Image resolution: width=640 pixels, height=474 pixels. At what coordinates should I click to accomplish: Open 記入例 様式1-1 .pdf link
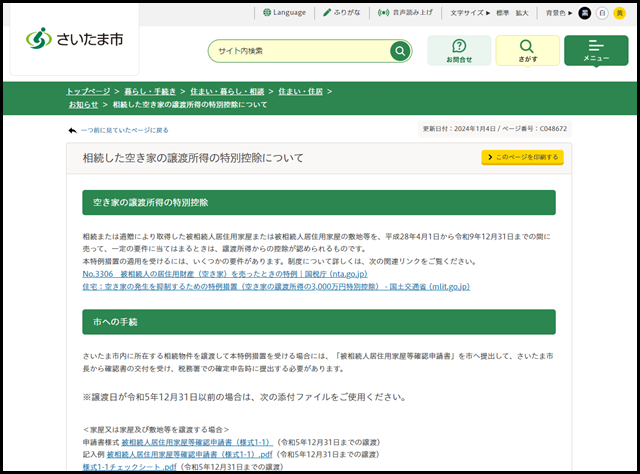[x=189, y=454]
